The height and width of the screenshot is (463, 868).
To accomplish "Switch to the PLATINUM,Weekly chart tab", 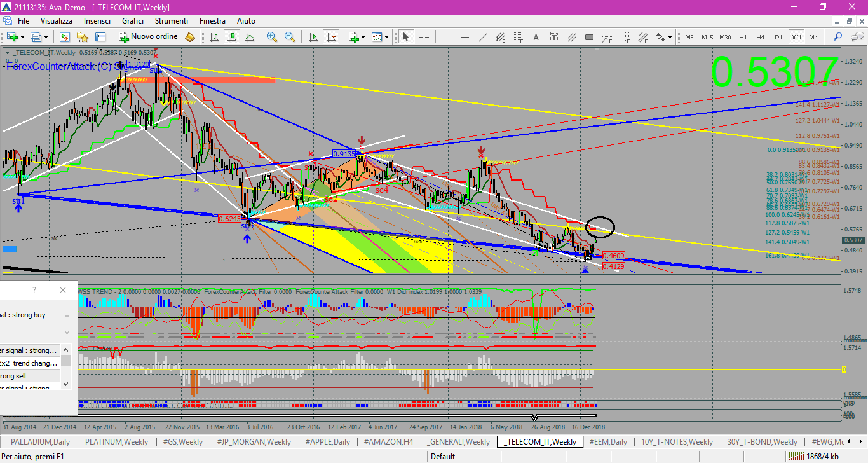I will point(116,441).
